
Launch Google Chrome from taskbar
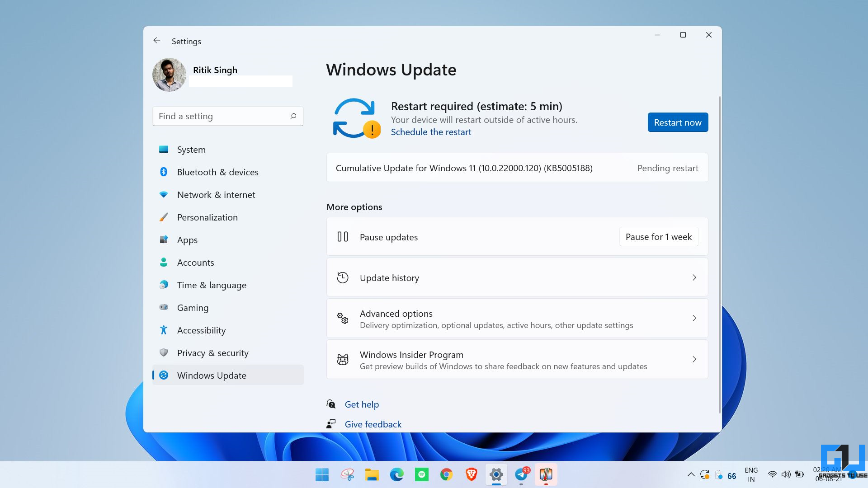click(447, 474)
